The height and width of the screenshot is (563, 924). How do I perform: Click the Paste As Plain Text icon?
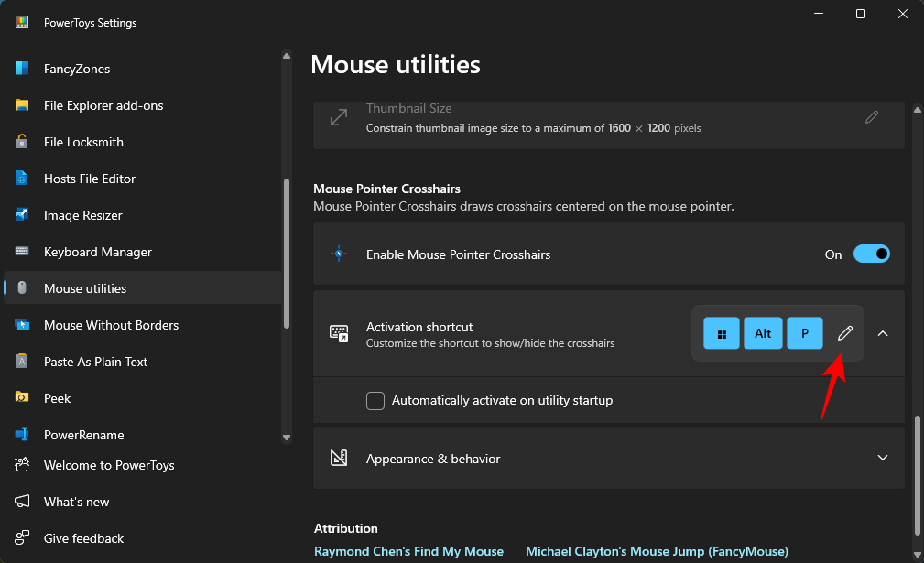click(22, 361)
